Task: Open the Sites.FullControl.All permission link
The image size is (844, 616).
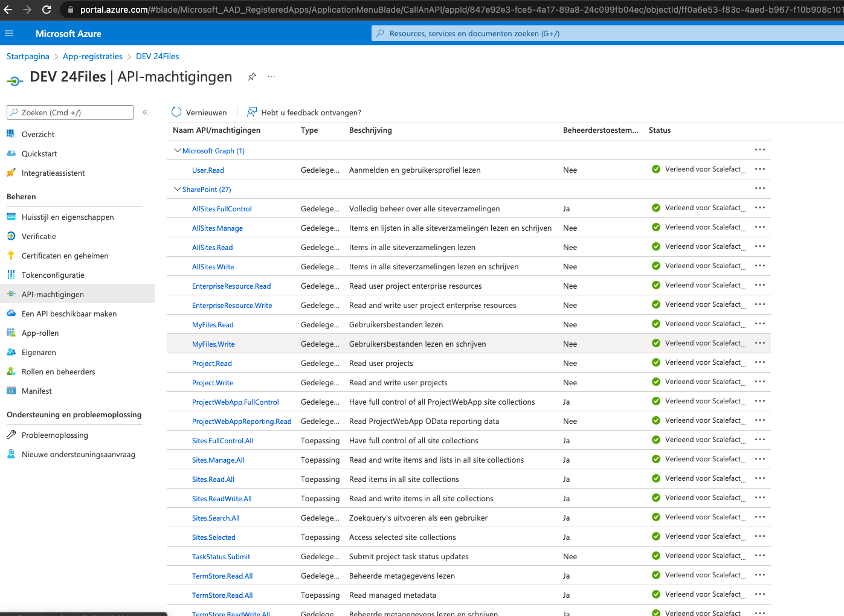Action: point(222,441)
